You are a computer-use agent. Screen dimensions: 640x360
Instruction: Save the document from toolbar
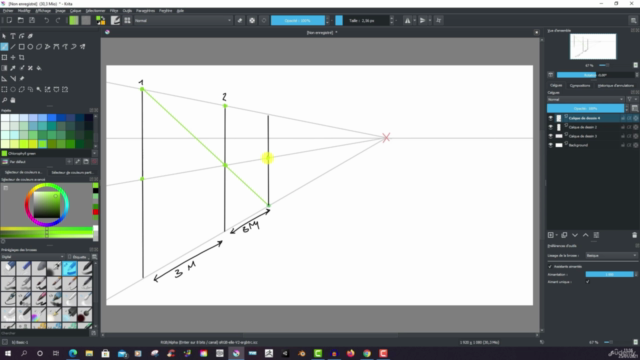(x=32, y=20)
